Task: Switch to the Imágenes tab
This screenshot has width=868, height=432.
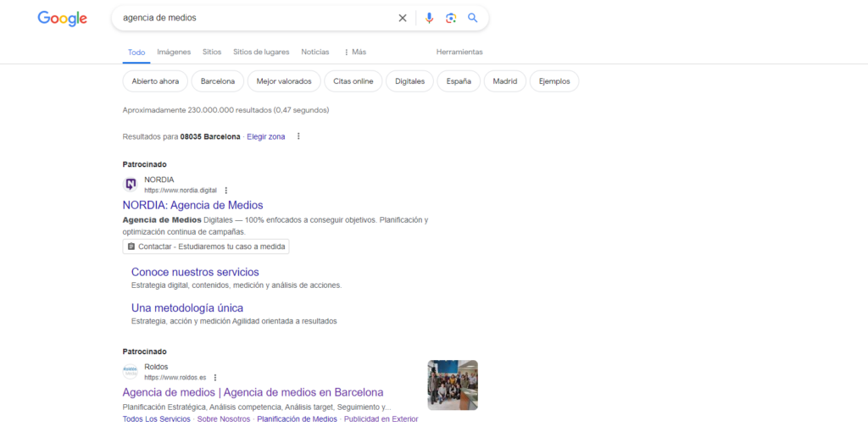Action: 174,52
